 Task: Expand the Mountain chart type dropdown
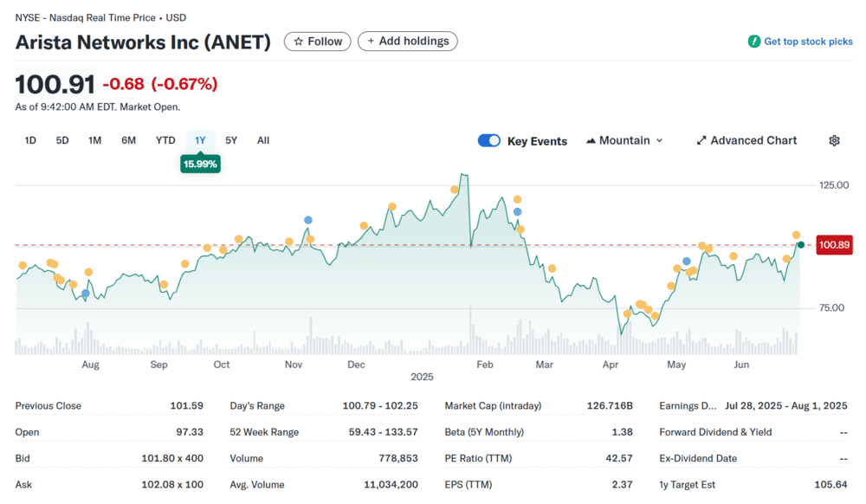click(x=624, y=141)
